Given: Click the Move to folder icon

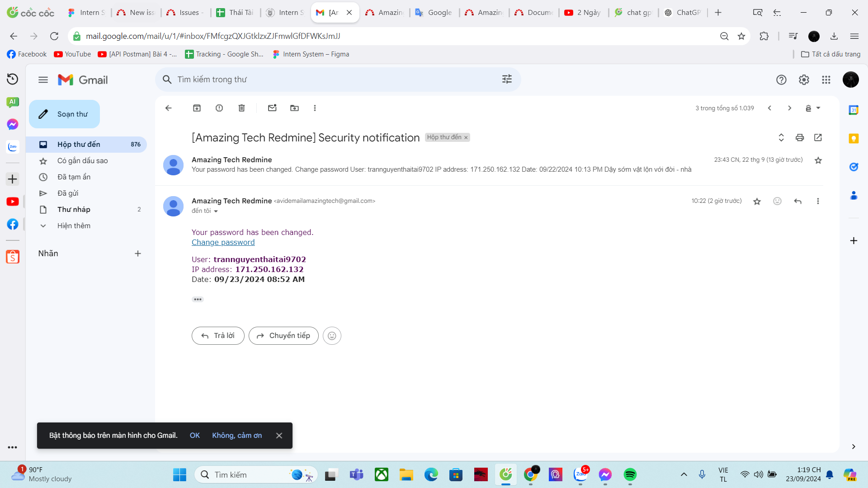Looking at the screenshot, I should [294, 108].
